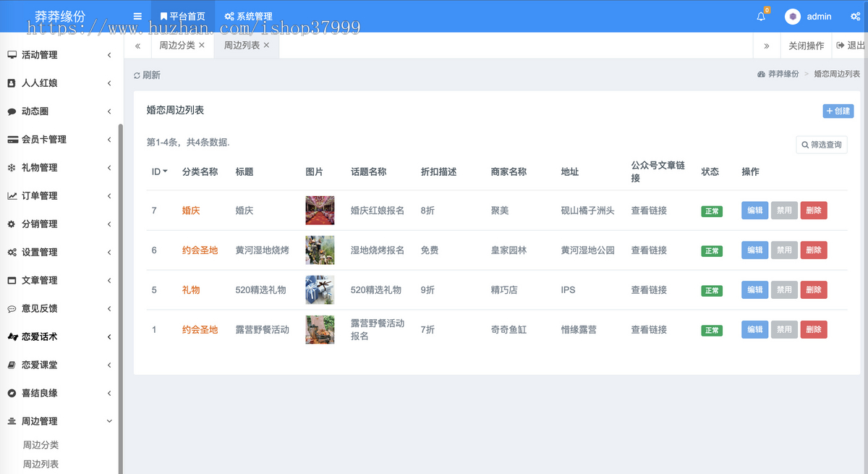Screen dimensions: 868x474
Task: Open 查看链接 in the 精巧店 row
Action: [x=649, y=290]
